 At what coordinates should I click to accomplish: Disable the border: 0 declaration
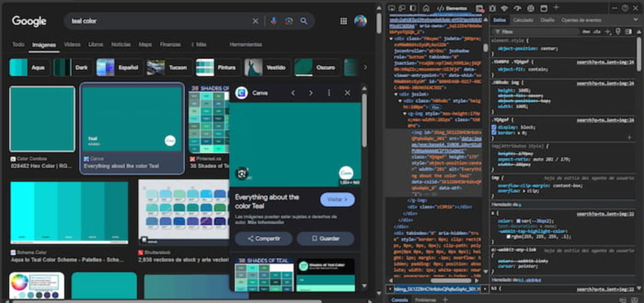(494, 132)
